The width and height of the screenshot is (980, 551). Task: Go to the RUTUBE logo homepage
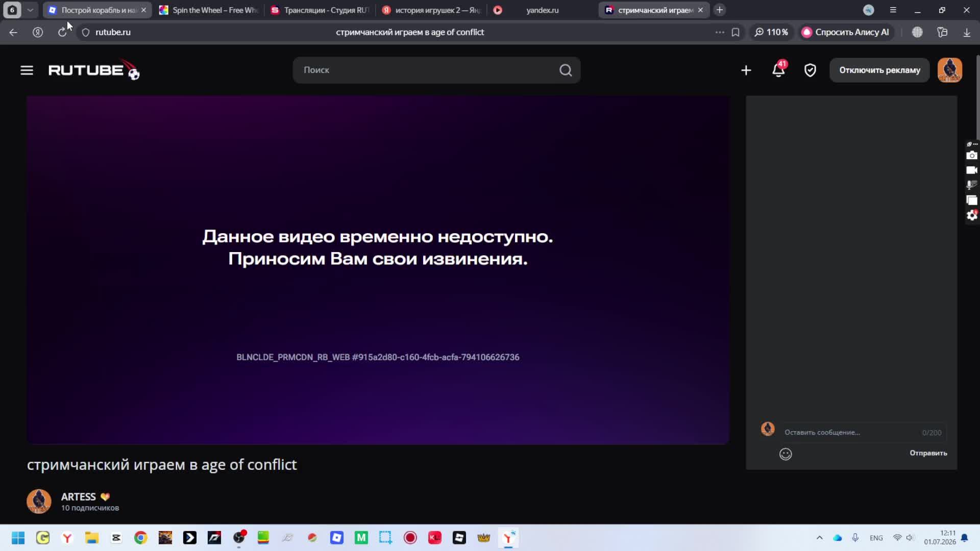tap(94, 70)
